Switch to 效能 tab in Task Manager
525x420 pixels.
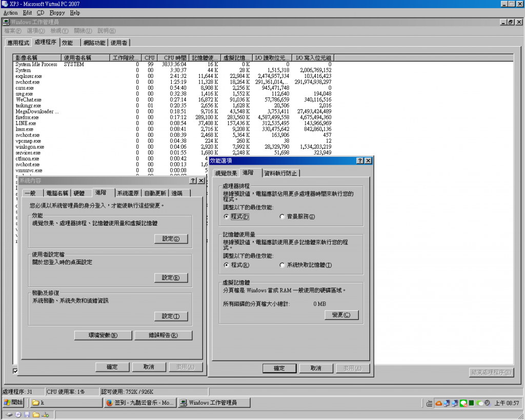[71, 43]
